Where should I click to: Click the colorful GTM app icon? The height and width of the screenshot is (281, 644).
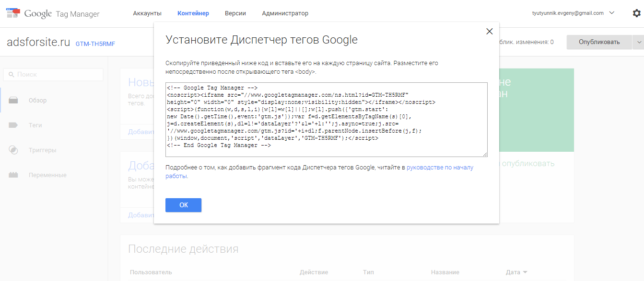[12, 12]
